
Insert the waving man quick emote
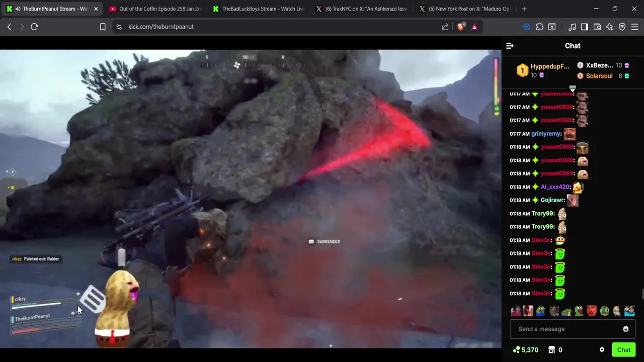[516, 311]
